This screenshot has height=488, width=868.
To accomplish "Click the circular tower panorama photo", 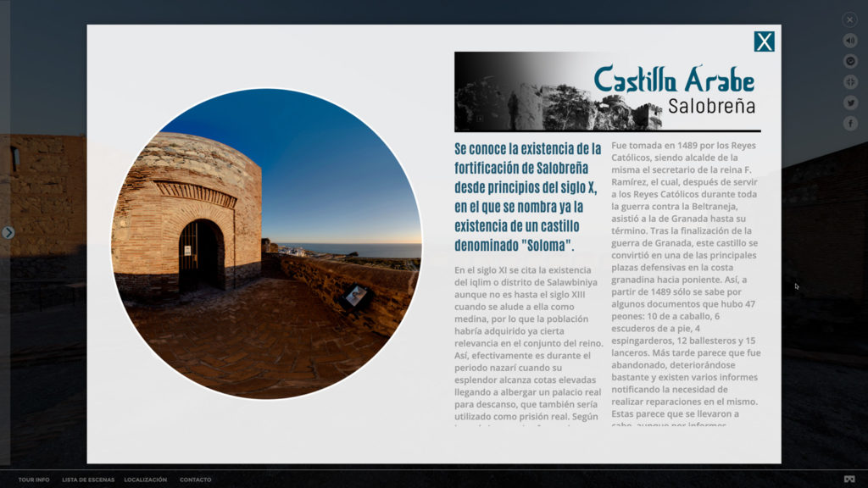I will click(x=266, y=243).
